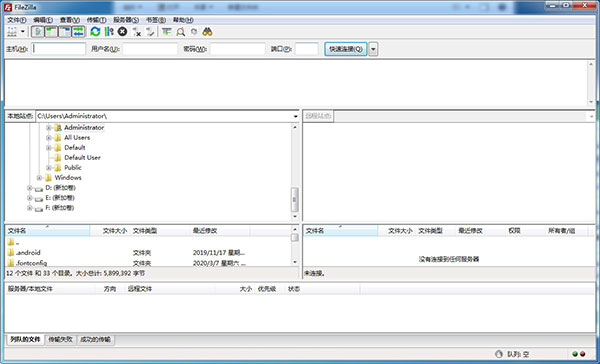Switch to the 成功的传输 tab
This screenshot has width=600, height=364.
pyautogui.click(x=95, y=340)
